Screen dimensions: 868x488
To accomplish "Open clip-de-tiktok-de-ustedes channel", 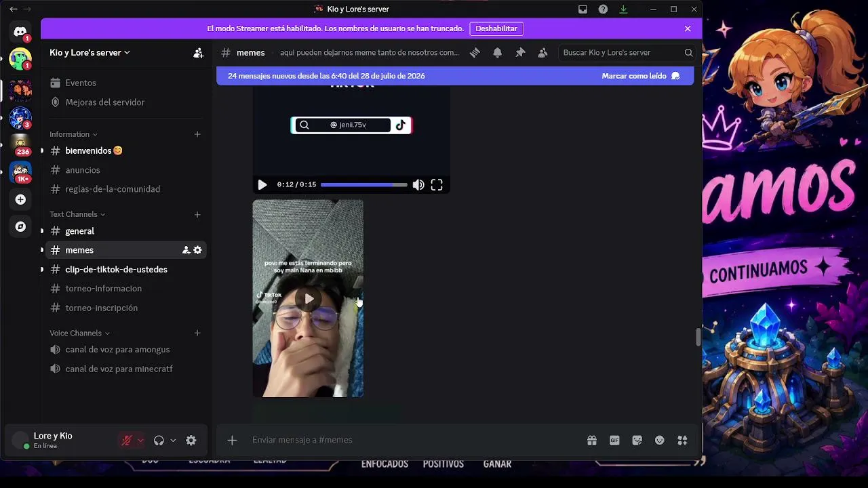I will coord(126,270).
